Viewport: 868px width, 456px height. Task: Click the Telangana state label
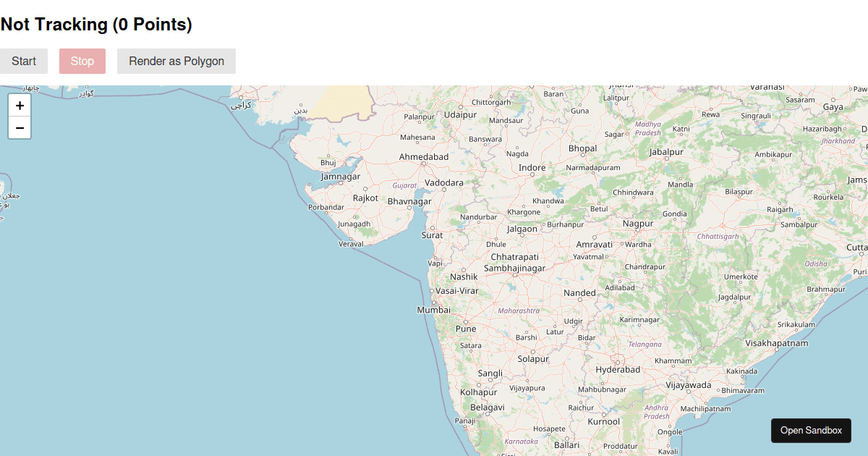[645, 345]
